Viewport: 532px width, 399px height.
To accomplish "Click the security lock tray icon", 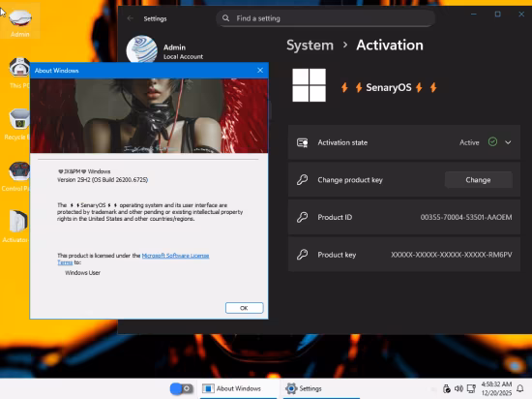I will coord(447,388).
